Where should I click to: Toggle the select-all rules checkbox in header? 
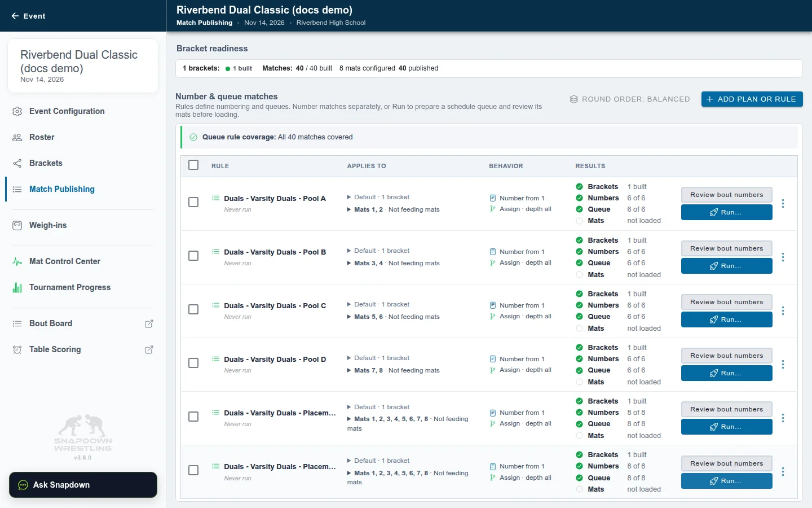pyautogui.click(x=193, y=165)
